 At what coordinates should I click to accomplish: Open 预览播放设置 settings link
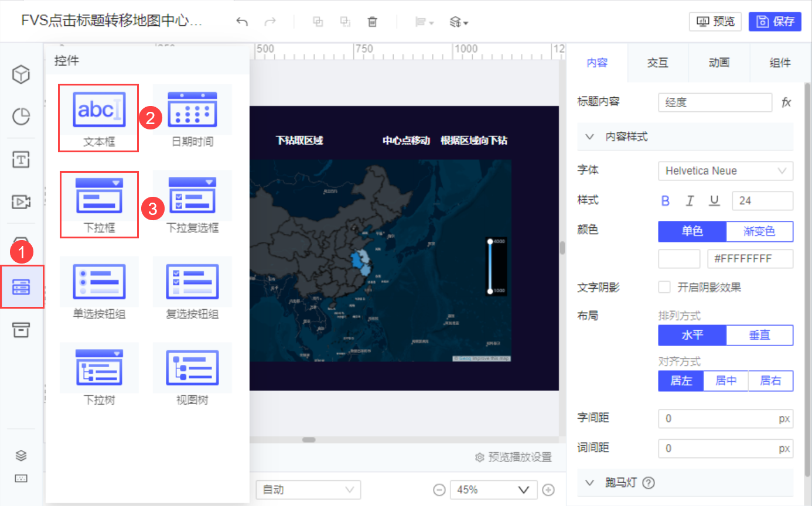513,457
